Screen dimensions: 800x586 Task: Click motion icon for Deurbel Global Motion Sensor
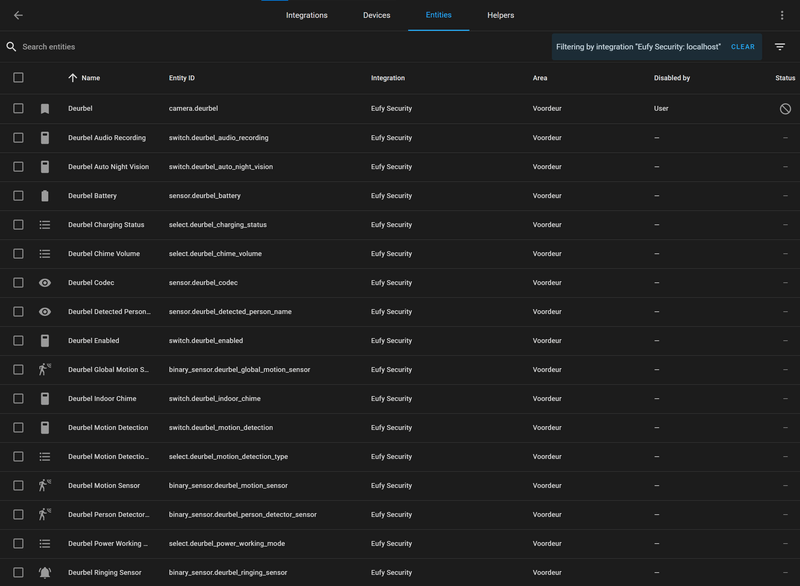coord(45,369)
